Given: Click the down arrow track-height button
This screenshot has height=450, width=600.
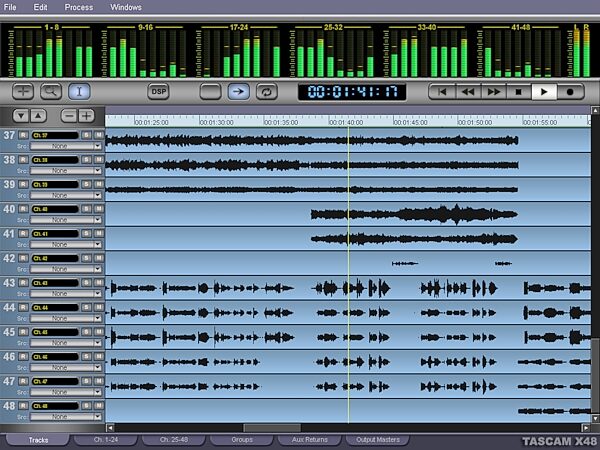Looking at the screenshot, I should tap(21, 116).
